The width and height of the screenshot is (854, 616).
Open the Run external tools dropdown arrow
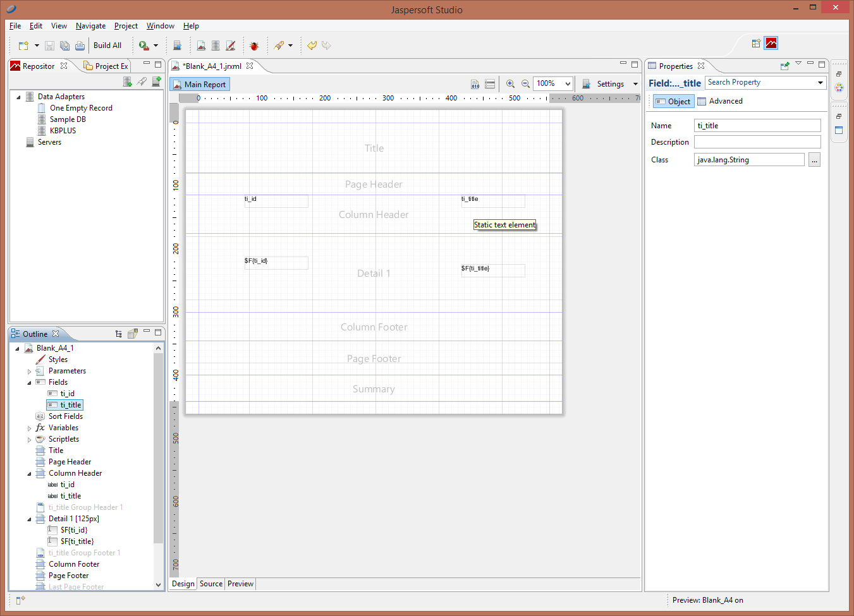(x=156, y=45)
